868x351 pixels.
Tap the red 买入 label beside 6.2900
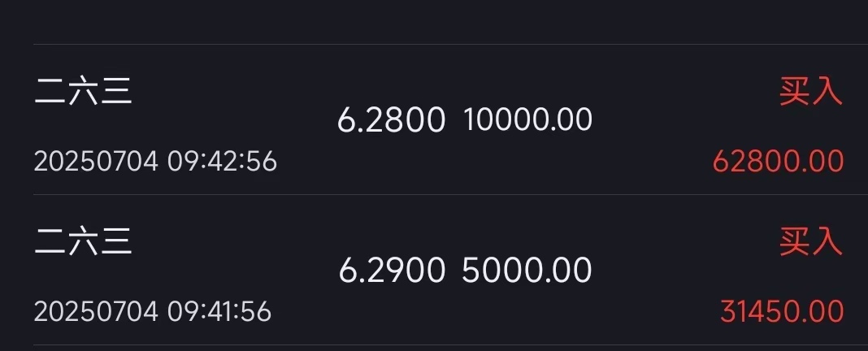coord(811,242)
